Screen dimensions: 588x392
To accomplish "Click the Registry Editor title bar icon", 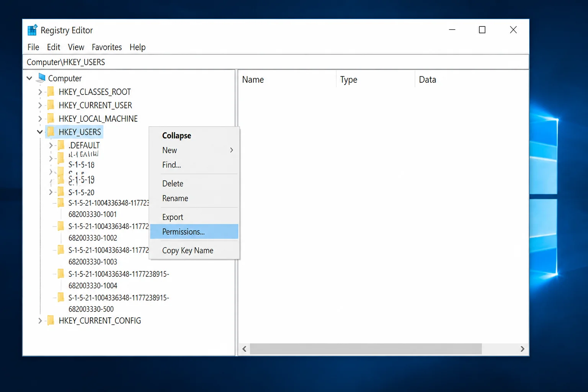I will [x=33, y=30].
